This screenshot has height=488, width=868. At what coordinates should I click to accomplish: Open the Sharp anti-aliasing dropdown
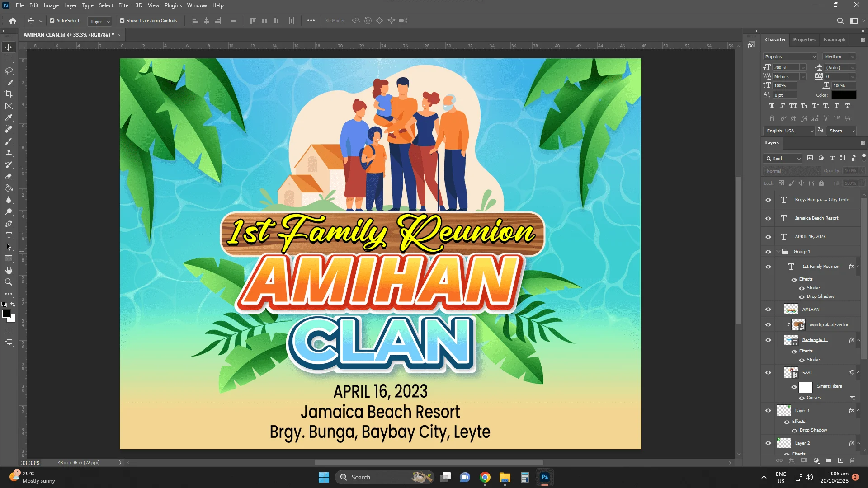click(842, 131)
